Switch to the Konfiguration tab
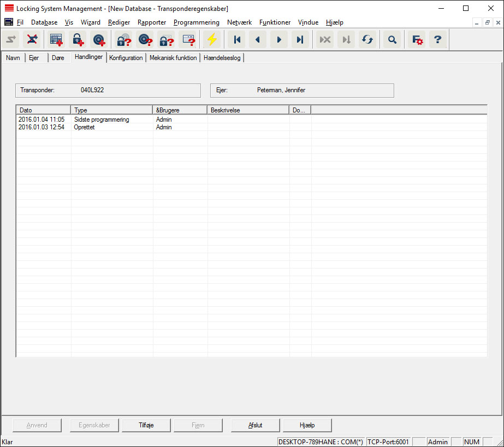This screenshot has height=447, width=504. [126, 58]
